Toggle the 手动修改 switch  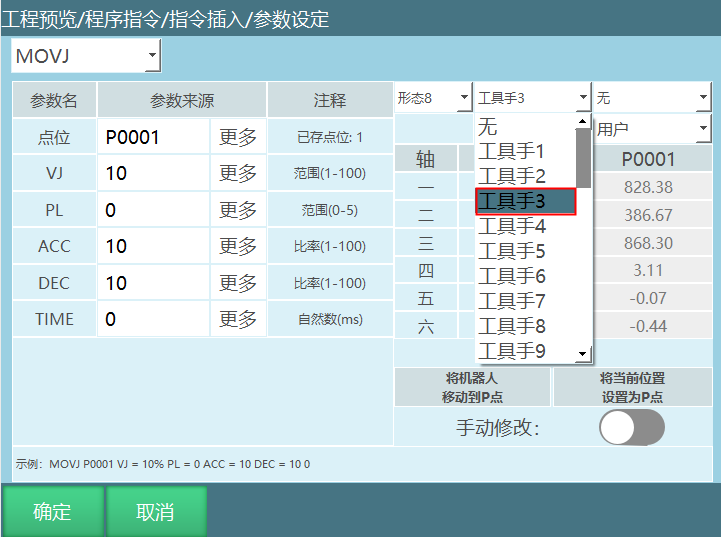[x=631, y=428]
